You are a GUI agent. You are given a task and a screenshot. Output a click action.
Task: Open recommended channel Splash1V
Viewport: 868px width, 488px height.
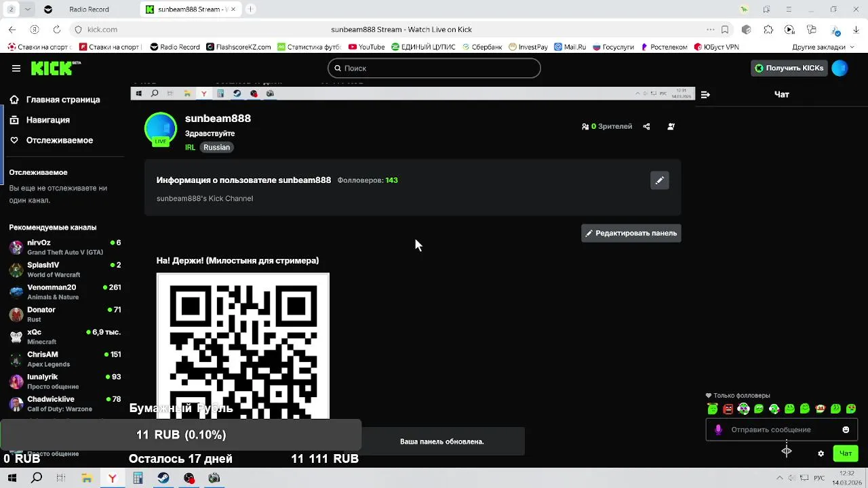click(64, 270)
